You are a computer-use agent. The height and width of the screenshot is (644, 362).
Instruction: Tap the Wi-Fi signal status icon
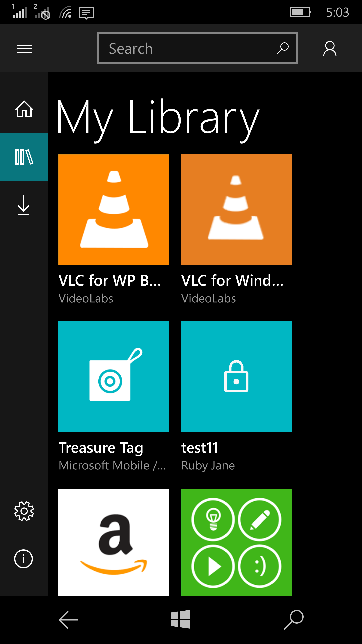pos(66,12)
